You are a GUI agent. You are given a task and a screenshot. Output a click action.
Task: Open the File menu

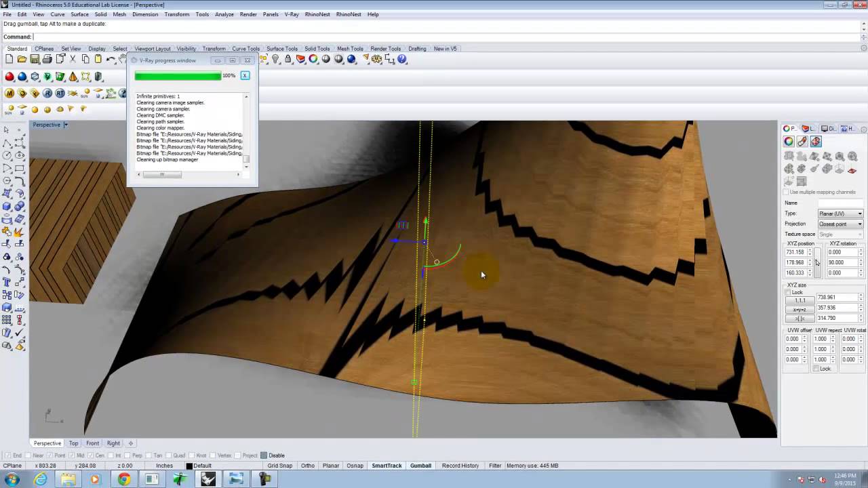[7, 14]
